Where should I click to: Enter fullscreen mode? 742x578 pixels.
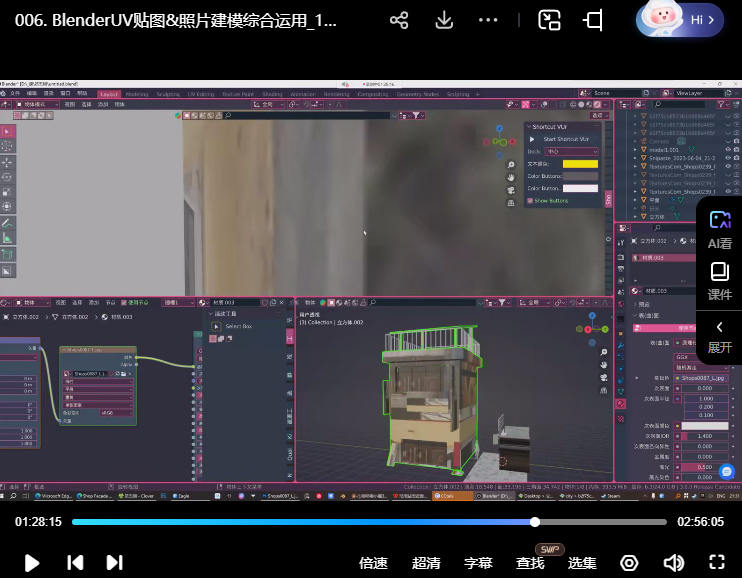(716, 562)
